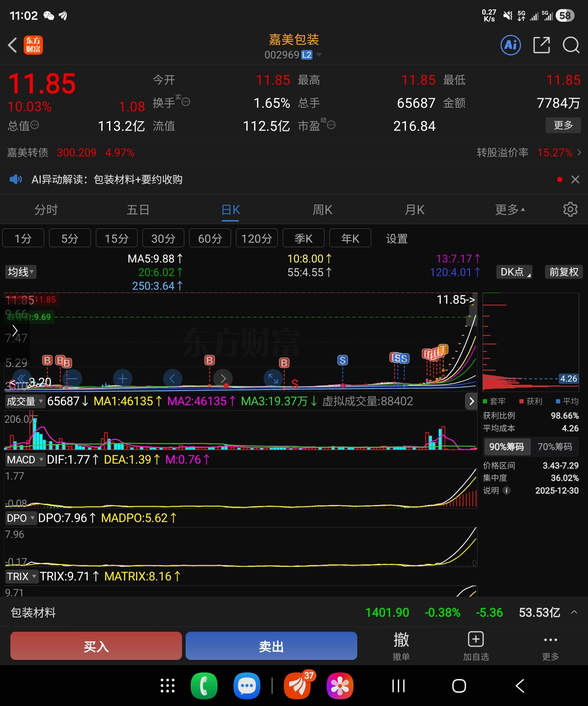This screenshot has height=706, width=588.
Task: Zoom out chart with minus button
Action: coord(72,379)
